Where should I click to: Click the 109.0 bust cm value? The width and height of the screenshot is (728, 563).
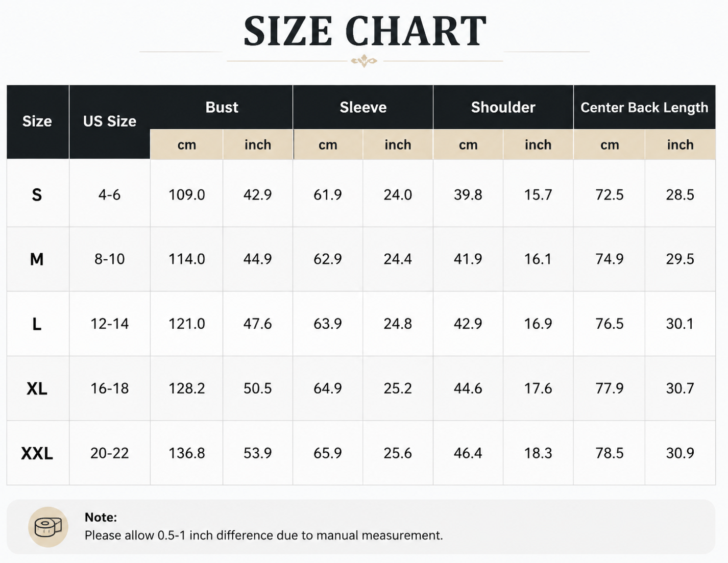187,194
